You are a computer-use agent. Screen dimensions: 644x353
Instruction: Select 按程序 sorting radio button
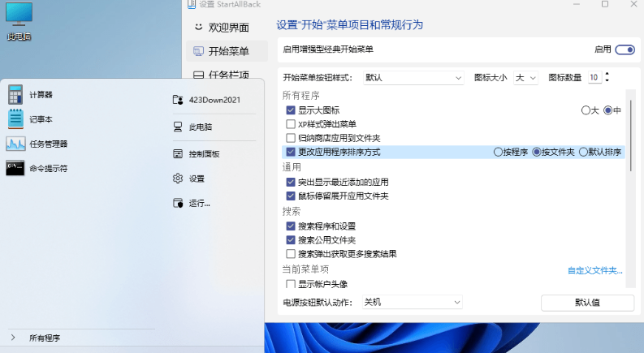498,153
